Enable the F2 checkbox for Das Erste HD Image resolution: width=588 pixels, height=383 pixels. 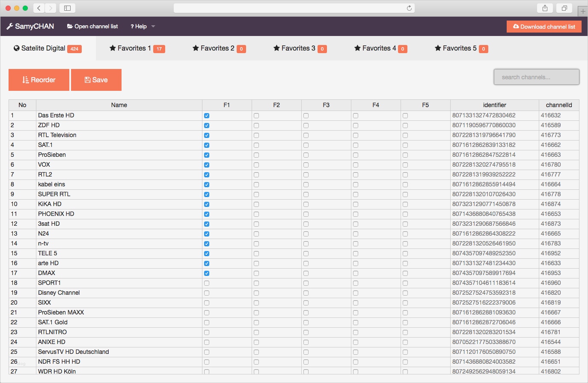tap(255, 115)
